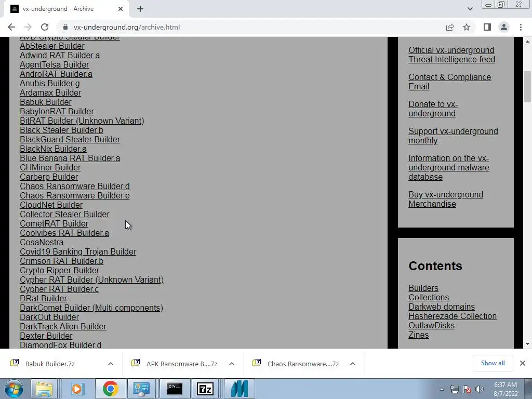Viewport: 532px width, 399px height.
Task: Open Buy vx-underground Merchandise link
Action: coord(445,199)
